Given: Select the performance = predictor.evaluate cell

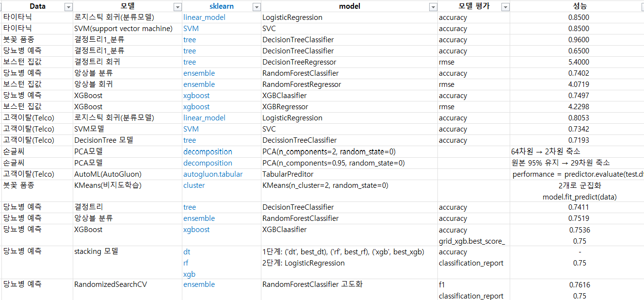Looking at the screenshot, I should click(577, 174).
